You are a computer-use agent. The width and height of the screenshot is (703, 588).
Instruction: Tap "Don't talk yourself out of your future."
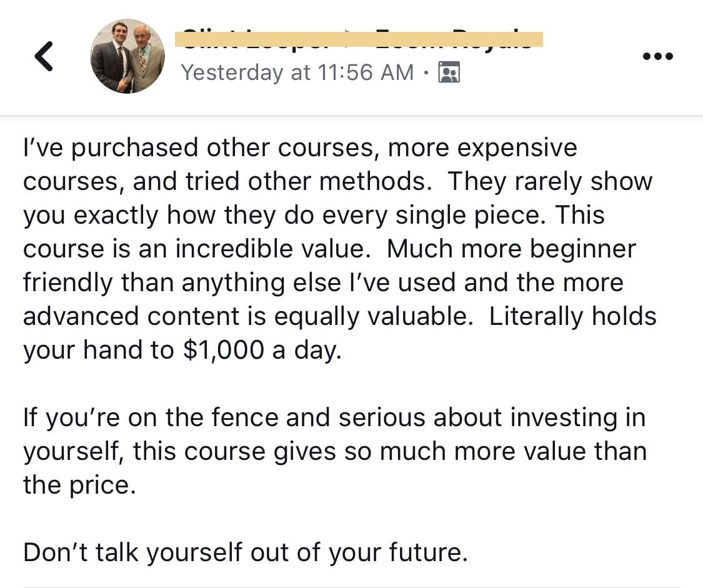[x=246, y=552]
